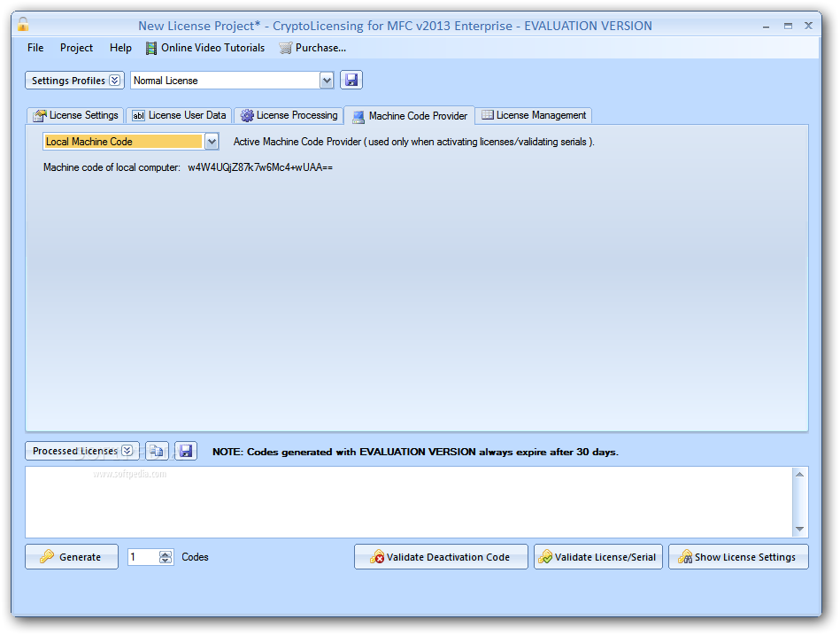This screenshot has height=635, width=840.
Task: Click the EVALUATION VERSION note text
Action: coord(415,452)
